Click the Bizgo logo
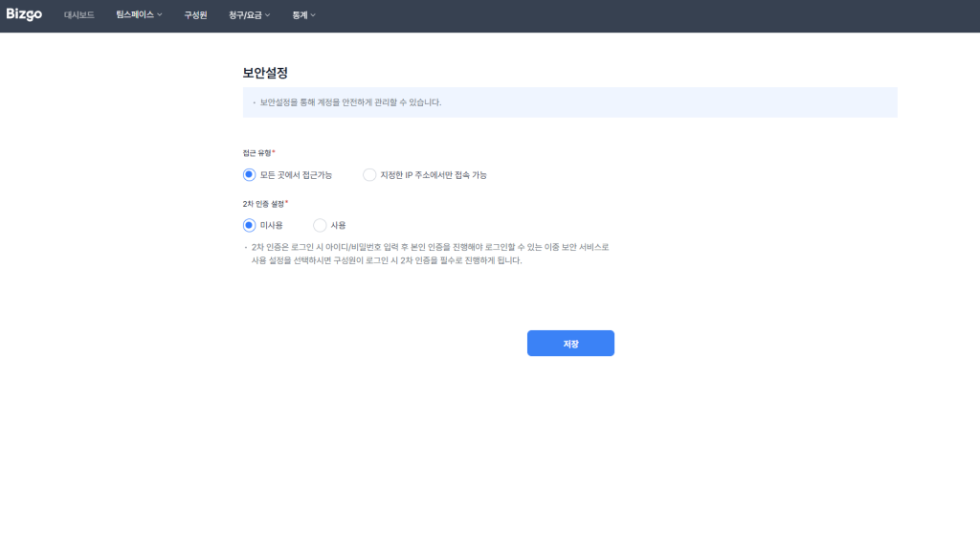The image size is (980, 538). (x=24, y=14)
